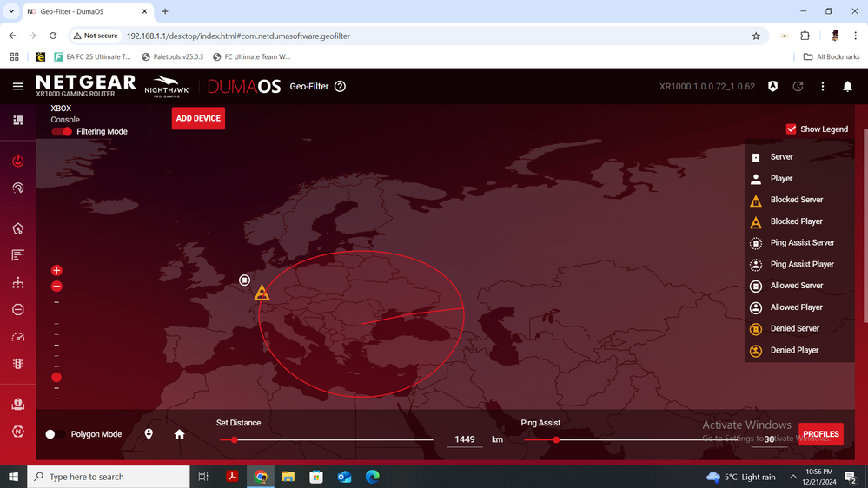Screen dimensions: 868x488
Task: Click the Windows taskbar search box
Action: [109, 477]
